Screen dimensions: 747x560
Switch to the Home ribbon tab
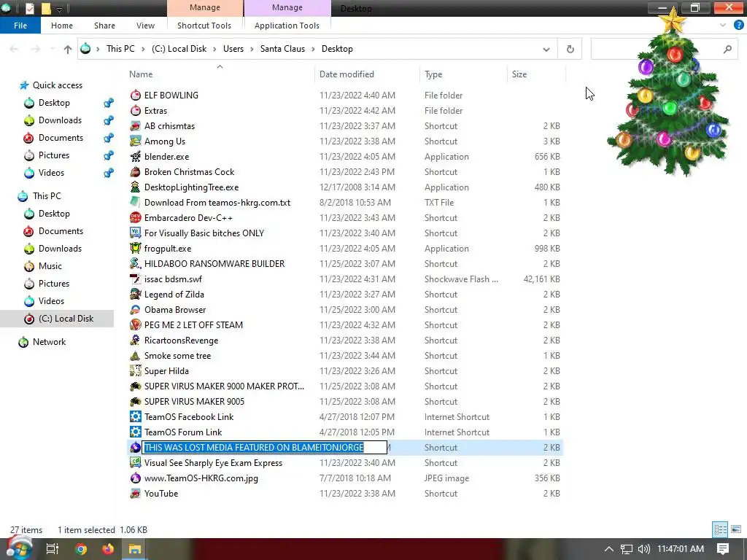tap(62, 26)
